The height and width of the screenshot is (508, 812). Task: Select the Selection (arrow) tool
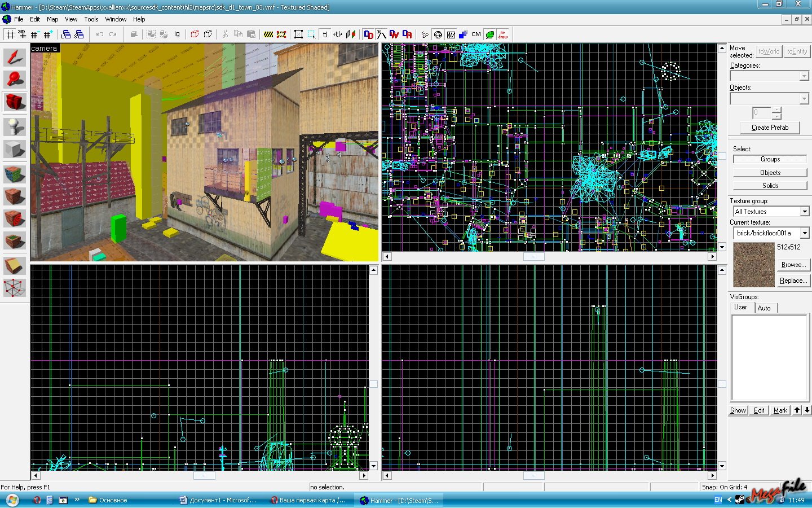pyautogui.click(x=15, y=57)
